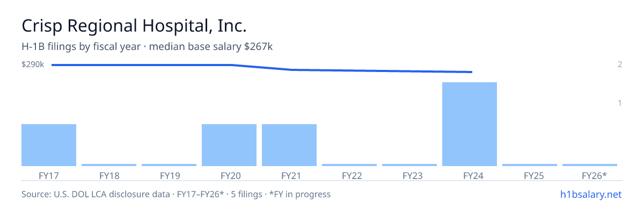Click the small FY22 bar stub

[349, 165]
